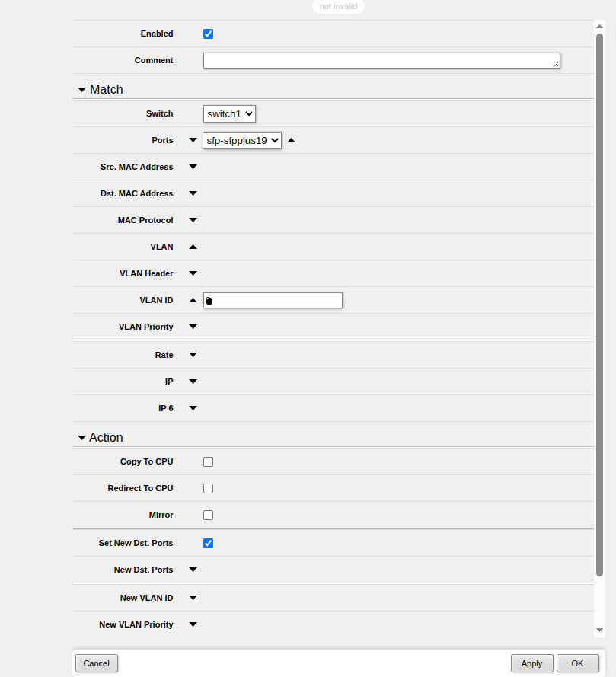Expand the Rate field
The image size is (616, 677).
(193, 355)
